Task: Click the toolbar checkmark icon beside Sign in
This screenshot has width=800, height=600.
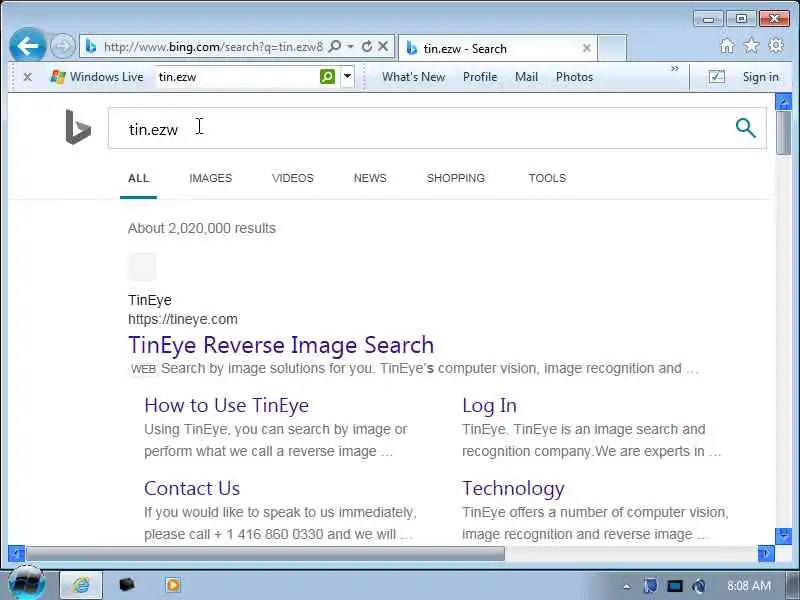Action: tap(716, 77)
